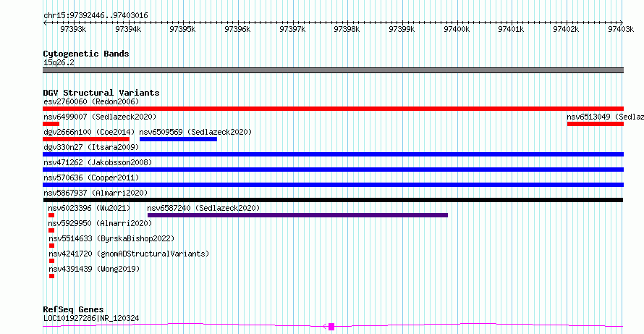Open the nsv5514633 (ByrskaBishop2022) label
Viewport: 644px width, 334px height.
[x=111, y=238]
